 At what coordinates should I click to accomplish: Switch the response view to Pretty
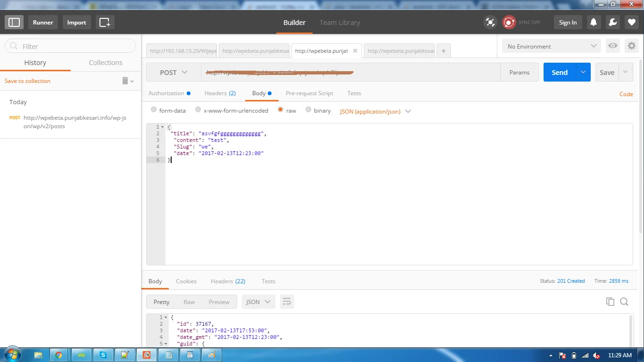pyautogui.click(x=161, y=302)
